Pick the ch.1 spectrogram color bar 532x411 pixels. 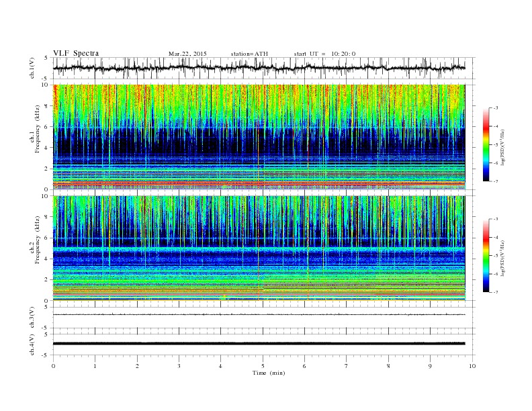tap(486, 144)
